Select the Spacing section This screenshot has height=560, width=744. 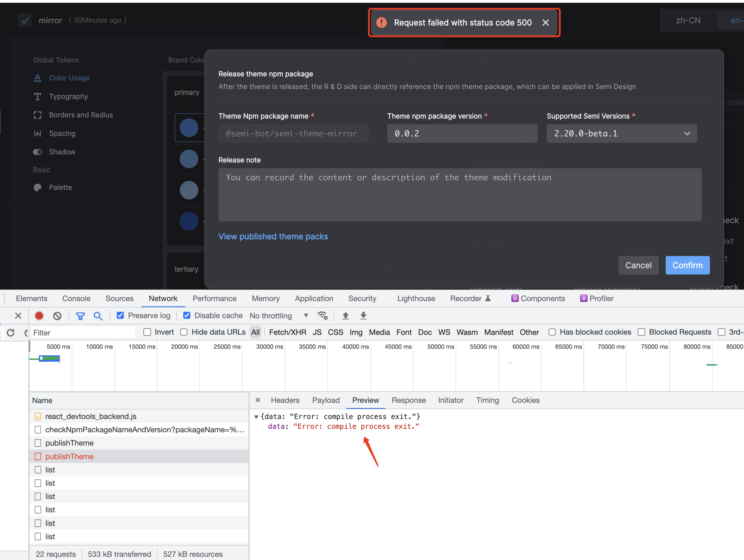pyautogui.click(x=62, y=133)
